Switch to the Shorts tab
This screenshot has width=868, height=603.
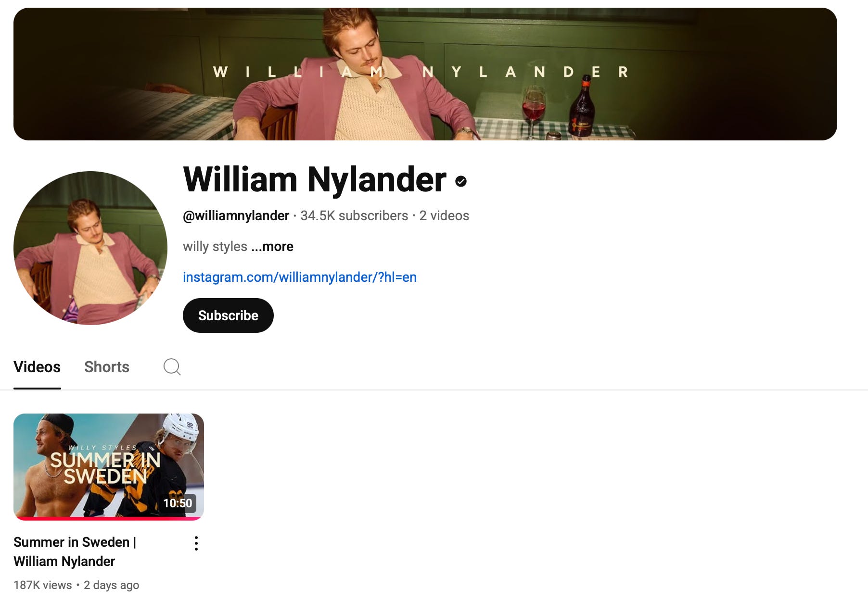point(107,367)
